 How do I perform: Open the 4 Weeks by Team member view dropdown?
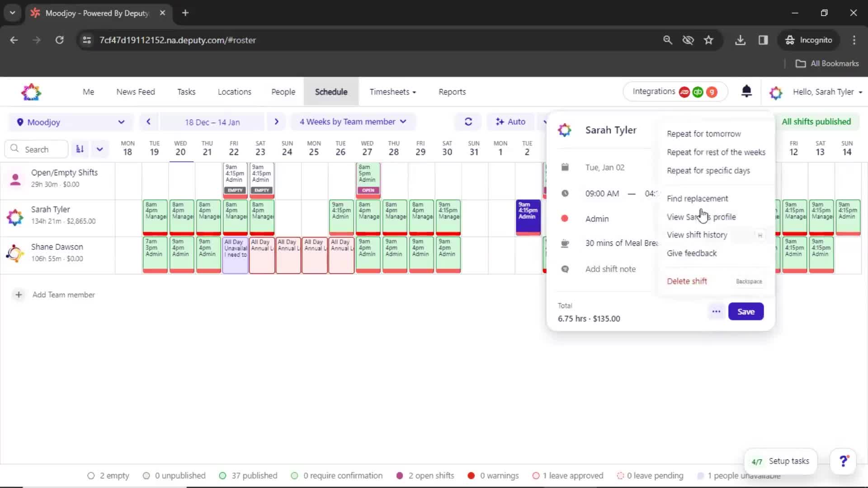coord(353,122)
